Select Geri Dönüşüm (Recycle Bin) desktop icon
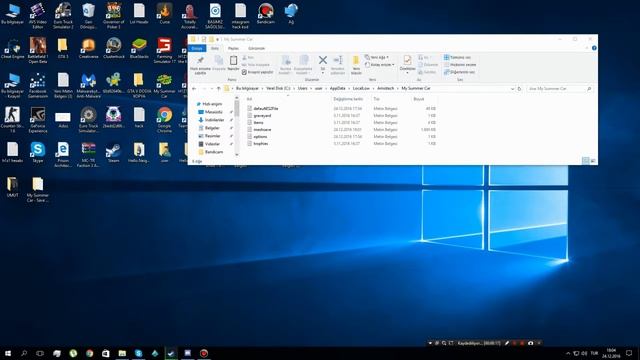Viewport: 640px width, 360px height. coord(88,16)
